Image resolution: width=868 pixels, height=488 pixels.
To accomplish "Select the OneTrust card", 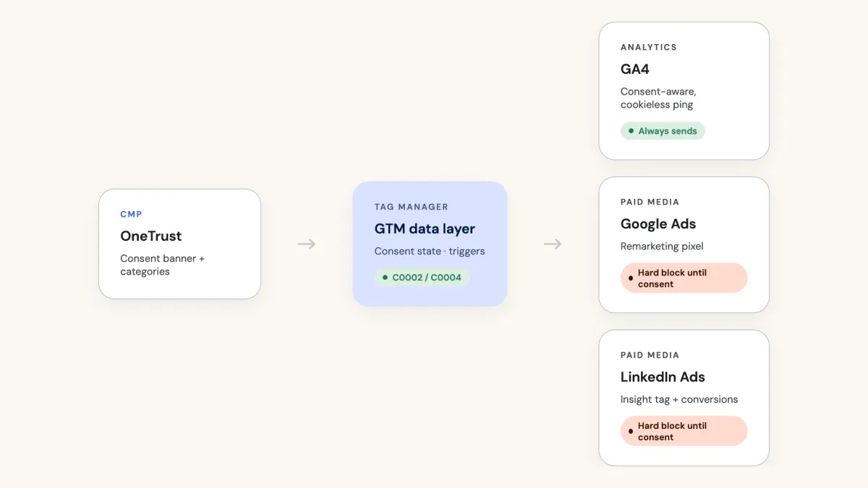I will (x=179, y=244).
